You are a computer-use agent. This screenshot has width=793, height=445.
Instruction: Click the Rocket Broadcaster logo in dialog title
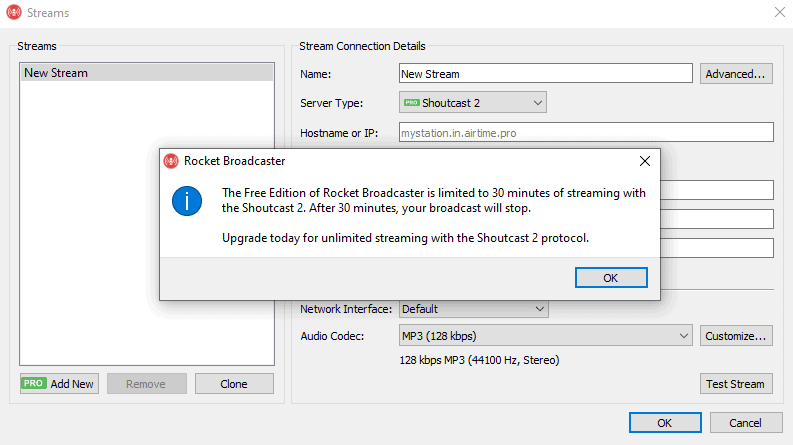coord(171,161)
